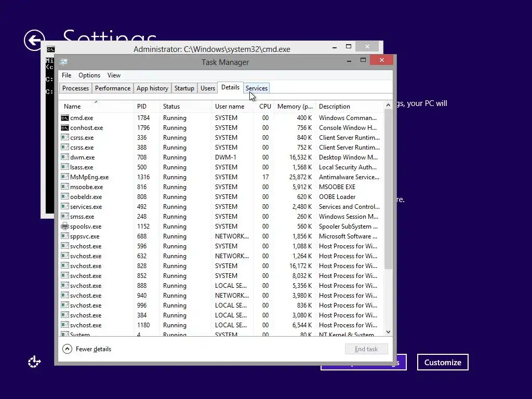Click PID 1152 of spoolsv.exe
This screenshot has width=532, height=399.
point(143,227)
